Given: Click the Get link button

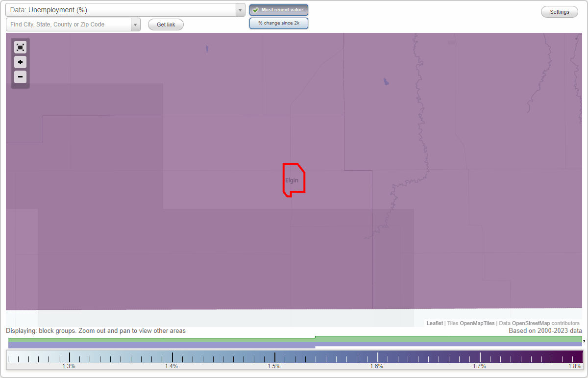Looking at the screenshot, I should click(166, 24).
